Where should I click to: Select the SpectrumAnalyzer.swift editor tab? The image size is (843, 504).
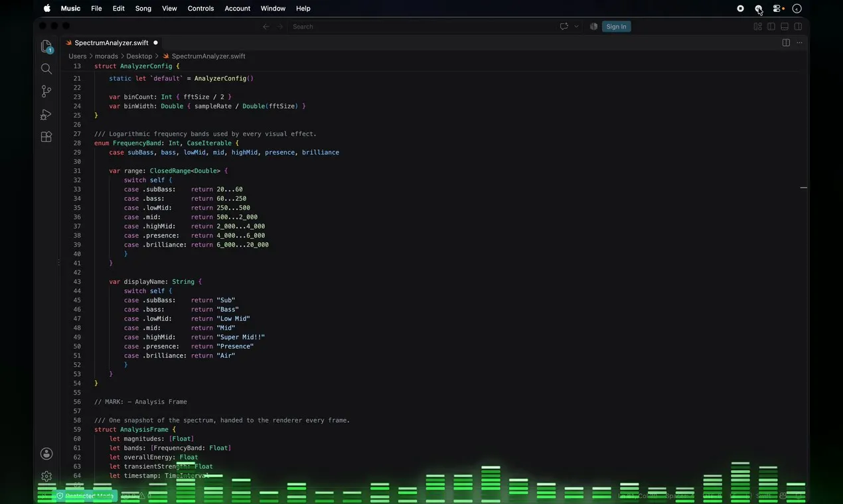112,42
